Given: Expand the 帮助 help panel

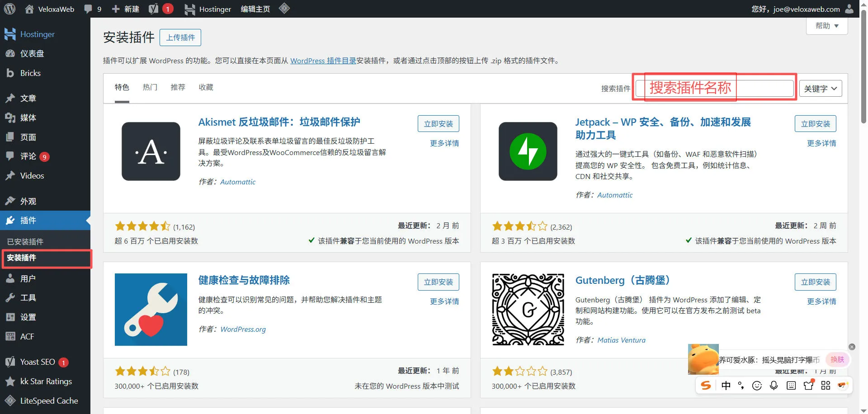Looking at the screenshot, I should [x=826, y=26].
